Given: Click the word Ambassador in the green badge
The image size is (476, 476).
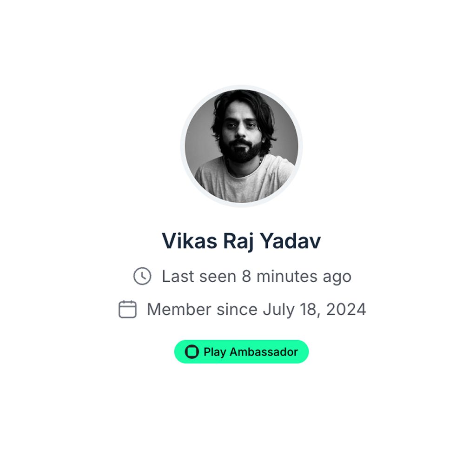Looking at the screenshot, I should [264, 352].
